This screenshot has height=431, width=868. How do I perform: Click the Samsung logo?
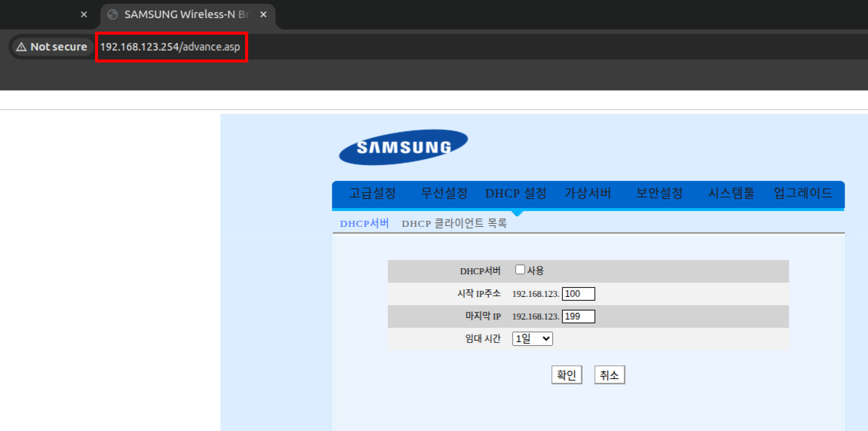403,147
